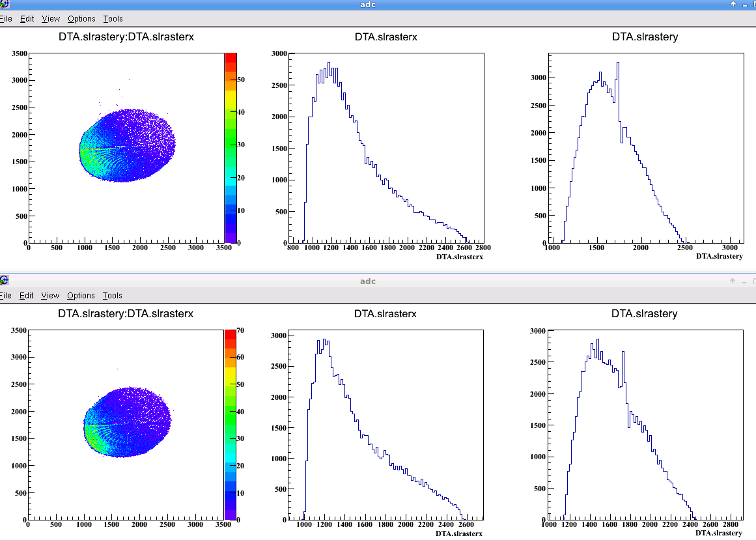Open File menu in upper adc window
This screenshot has width=756, height=540.
(5, 19)
